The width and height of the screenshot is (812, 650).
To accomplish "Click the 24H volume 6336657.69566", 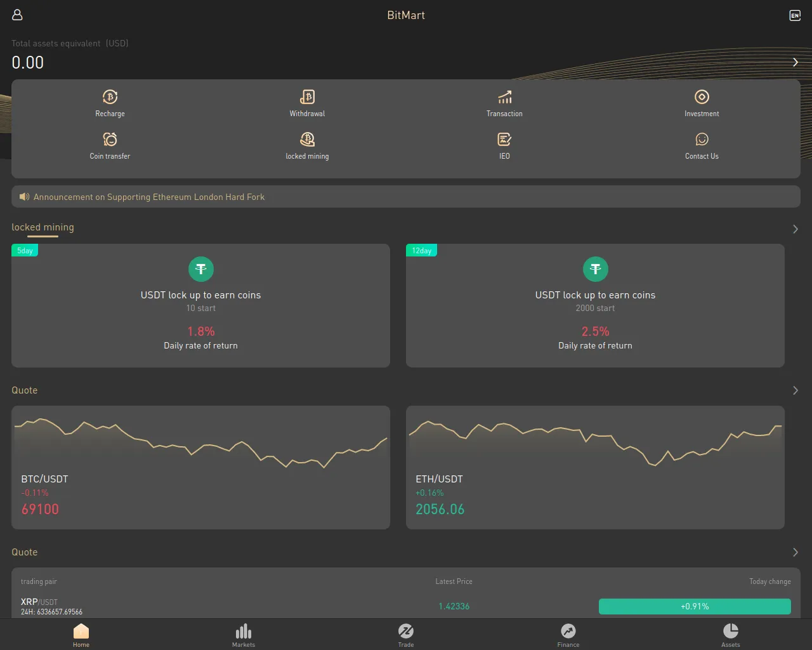I will [x=51, y=612].
